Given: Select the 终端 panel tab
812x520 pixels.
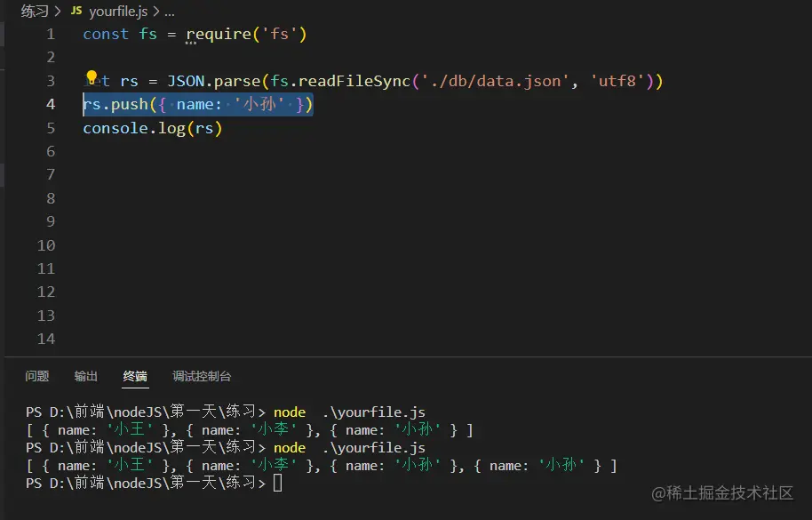Looking at the screenshot, I should click(x=135, y=376).
